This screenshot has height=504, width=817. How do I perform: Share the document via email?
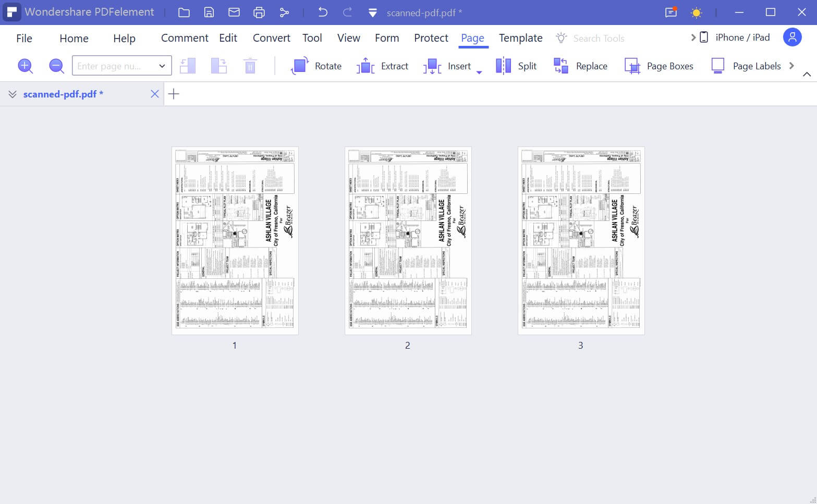[234, 12]
